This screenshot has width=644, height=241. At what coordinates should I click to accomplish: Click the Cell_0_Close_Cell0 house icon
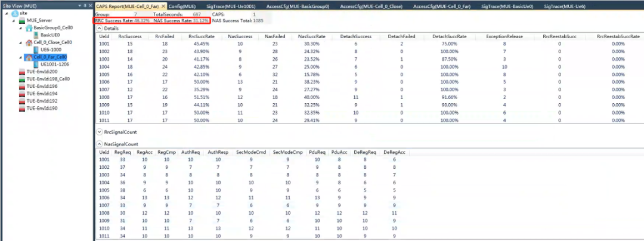[x=29, y=43]
